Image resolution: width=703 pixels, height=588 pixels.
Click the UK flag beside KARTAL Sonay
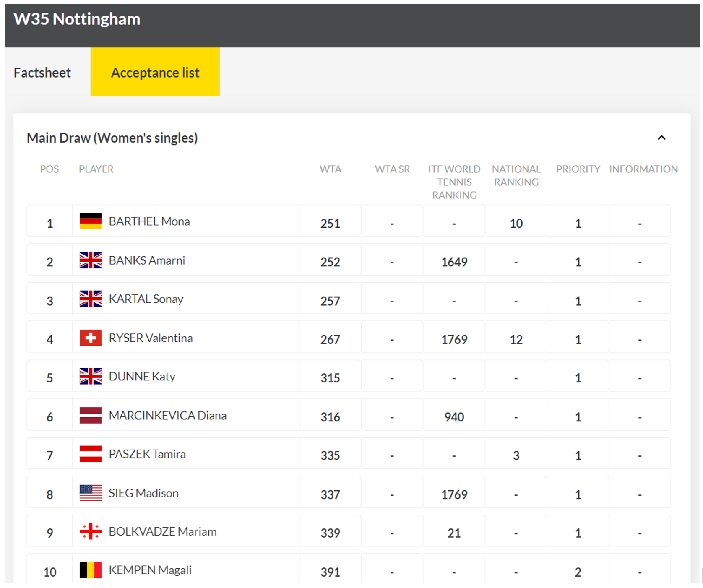(91, 299)
